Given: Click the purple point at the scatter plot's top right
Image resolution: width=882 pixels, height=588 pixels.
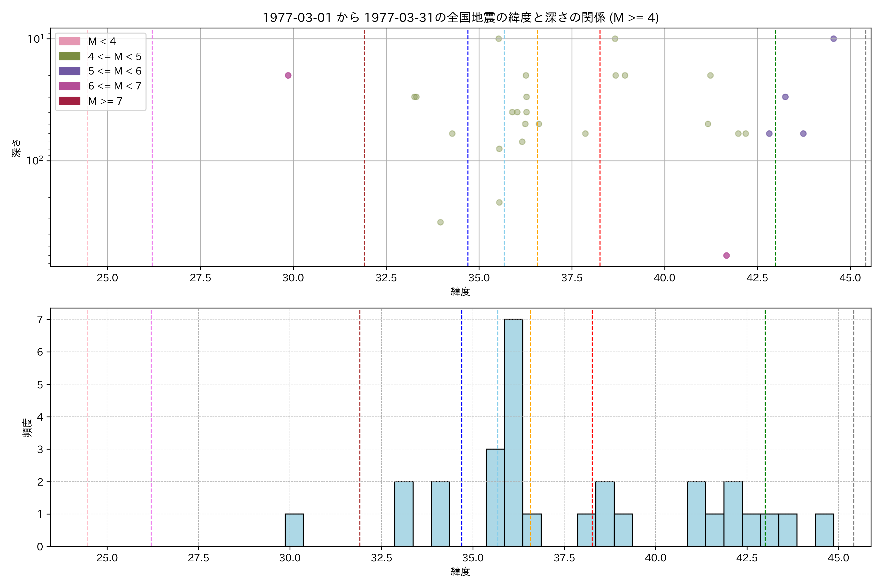Looking at the screenshot, I should (x=834, y=39).
